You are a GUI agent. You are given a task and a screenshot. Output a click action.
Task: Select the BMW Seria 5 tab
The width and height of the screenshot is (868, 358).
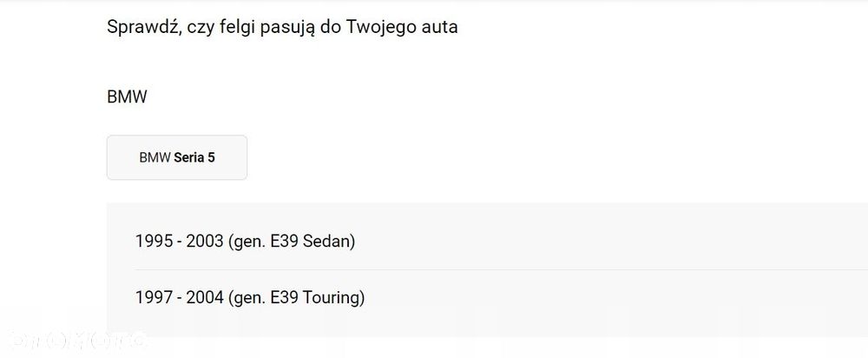pos(177,158)
